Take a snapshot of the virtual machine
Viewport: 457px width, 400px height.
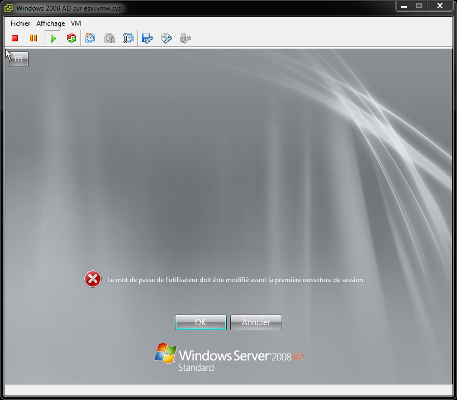(90, 38)
